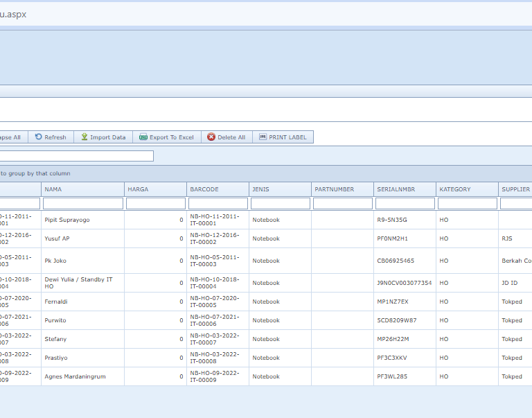Click barcode NB-HO-12-2016-IT-00002

coord(215,238)
